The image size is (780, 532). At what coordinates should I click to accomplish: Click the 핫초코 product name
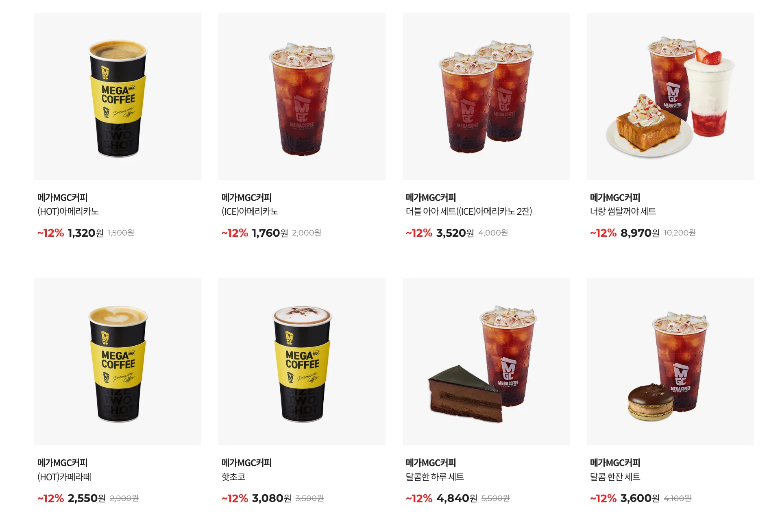[x=233, y=477]
